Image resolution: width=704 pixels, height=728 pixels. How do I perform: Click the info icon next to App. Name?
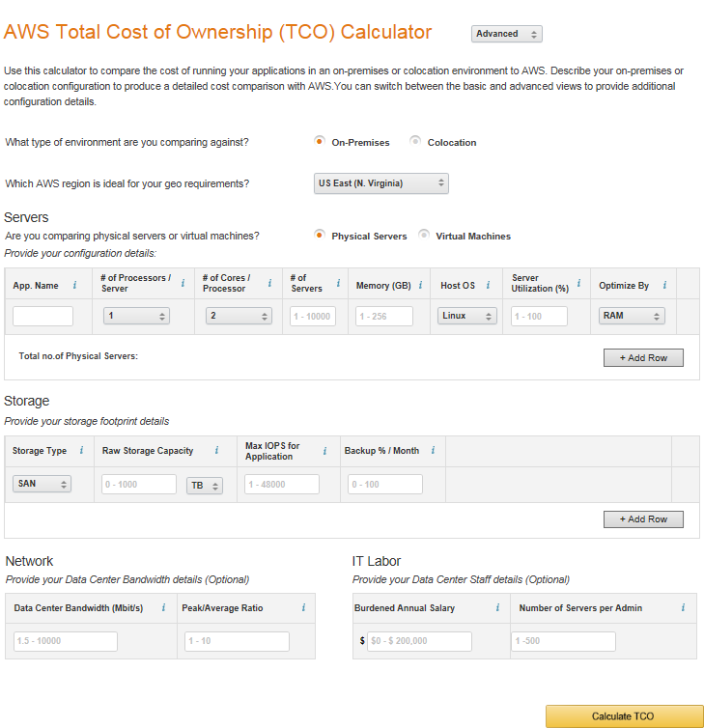[x=74, y=286]
